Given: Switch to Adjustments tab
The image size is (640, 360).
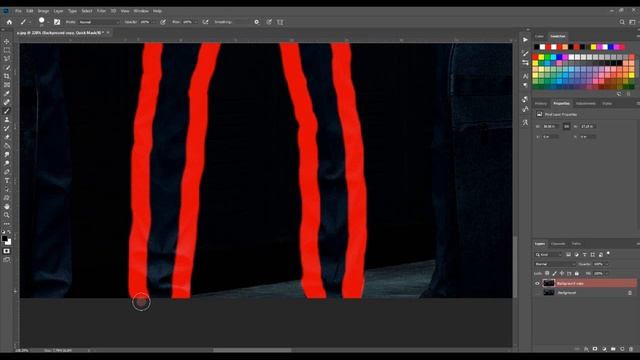Looking at the screenshot, I should tap(586, 104).
